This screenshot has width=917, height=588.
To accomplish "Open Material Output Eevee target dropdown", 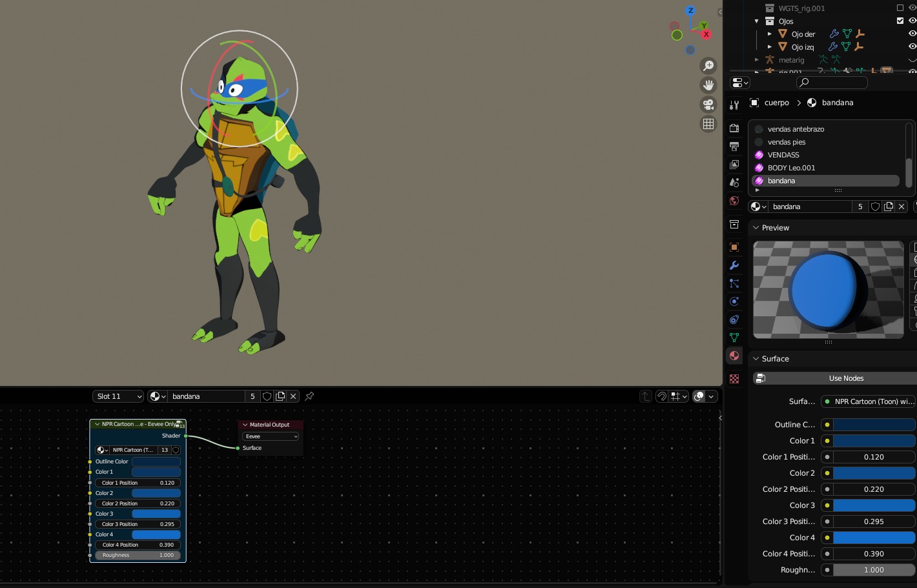I will pyautogui.click(x=271, y=436).
